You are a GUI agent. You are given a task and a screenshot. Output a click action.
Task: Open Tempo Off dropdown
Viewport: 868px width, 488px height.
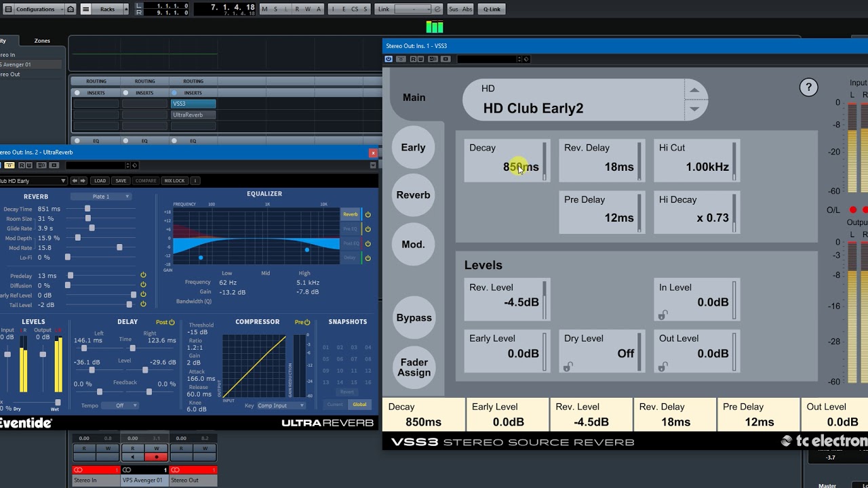[x=120, y=405]
